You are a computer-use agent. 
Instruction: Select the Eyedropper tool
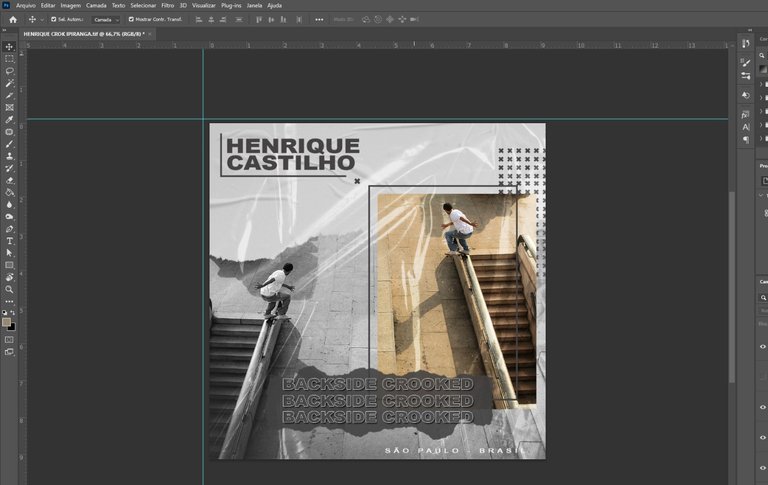[x=9, y=120]
